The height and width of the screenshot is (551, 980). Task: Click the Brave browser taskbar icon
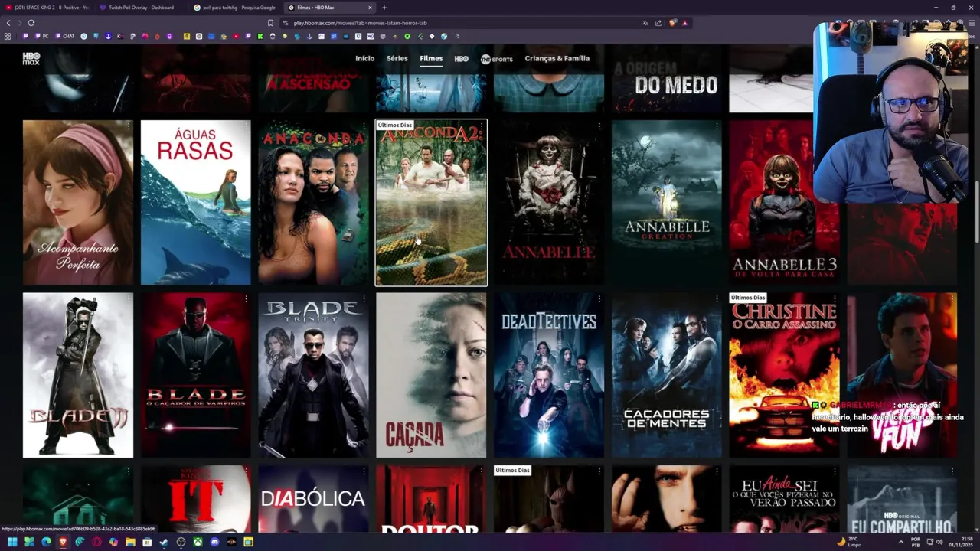63,542
